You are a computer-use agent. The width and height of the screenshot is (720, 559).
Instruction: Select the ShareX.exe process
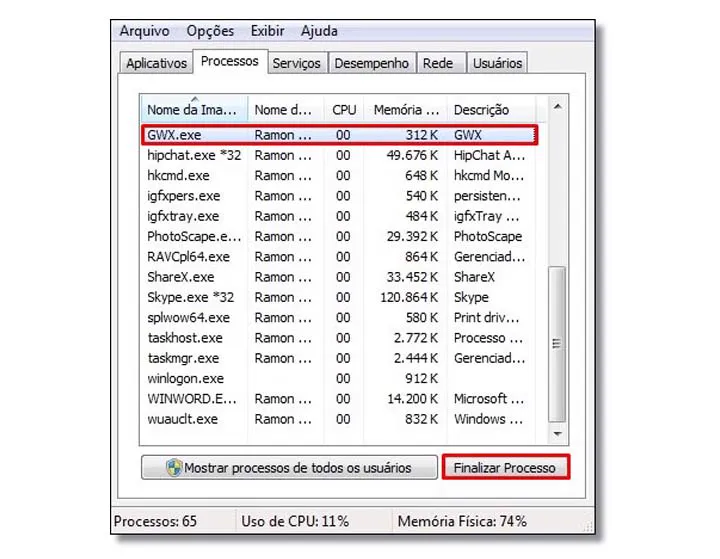click(339, 277)
